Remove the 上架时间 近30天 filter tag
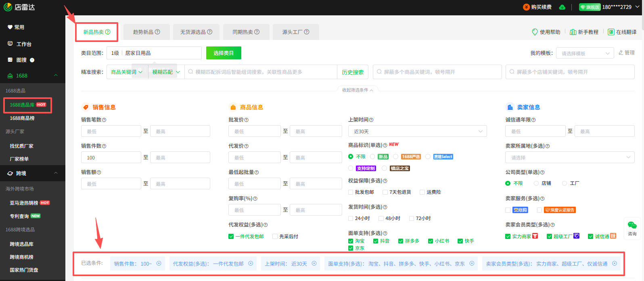The width and height of the screenshot is (644, 281). click(314, 263)
